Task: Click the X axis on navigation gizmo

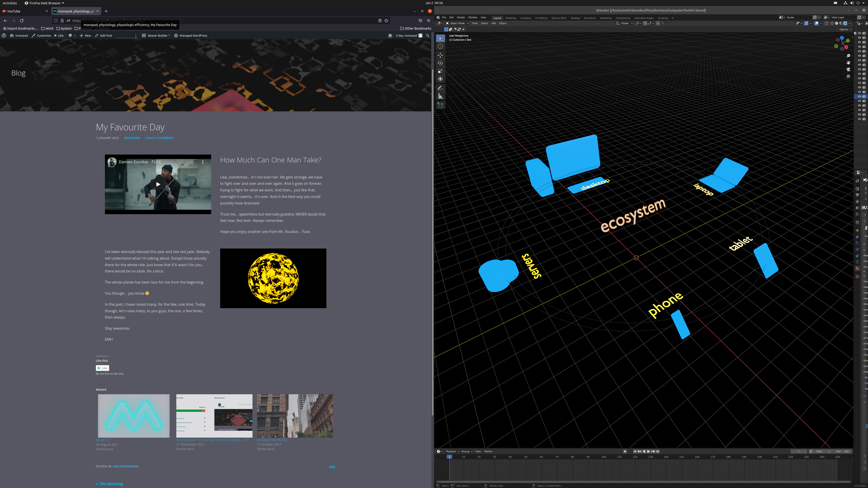Action: click(846, 47)
